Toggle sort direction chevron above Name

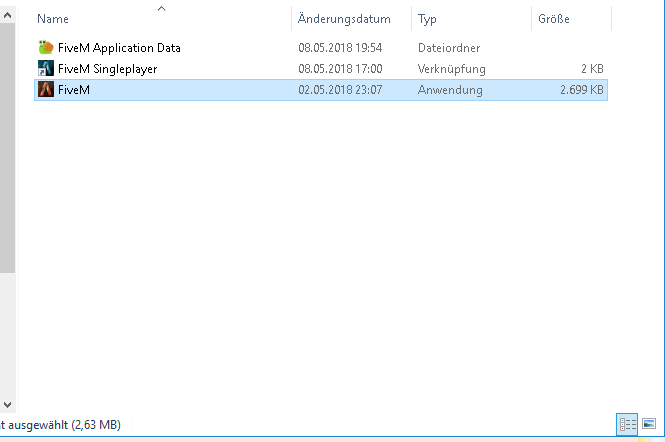coord(162,8)
